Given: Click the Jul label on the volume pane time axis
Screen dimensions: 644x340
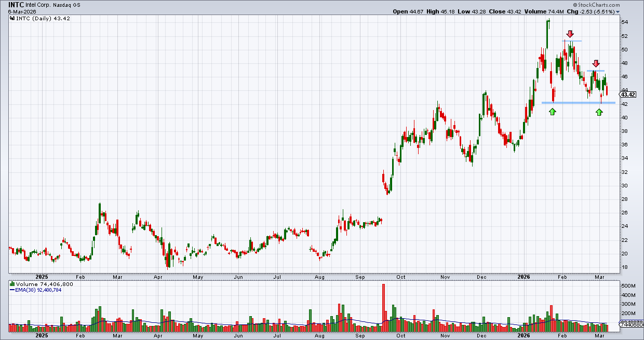Looking at the screenshot, I should 278,336.
